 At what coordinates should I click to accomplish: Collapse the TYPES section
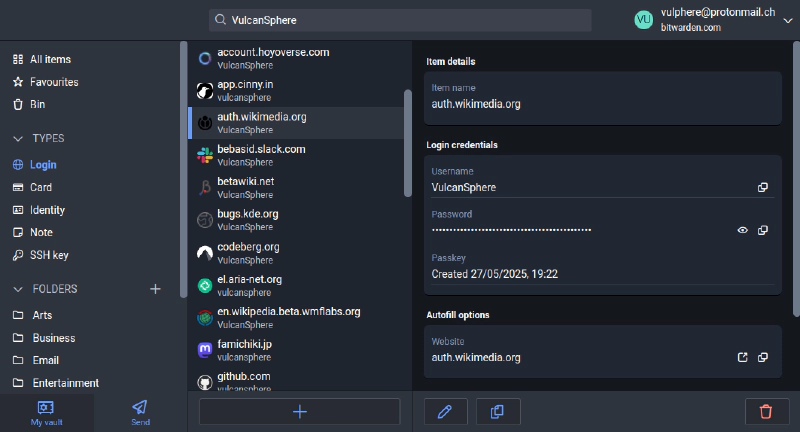coord(18,138)
